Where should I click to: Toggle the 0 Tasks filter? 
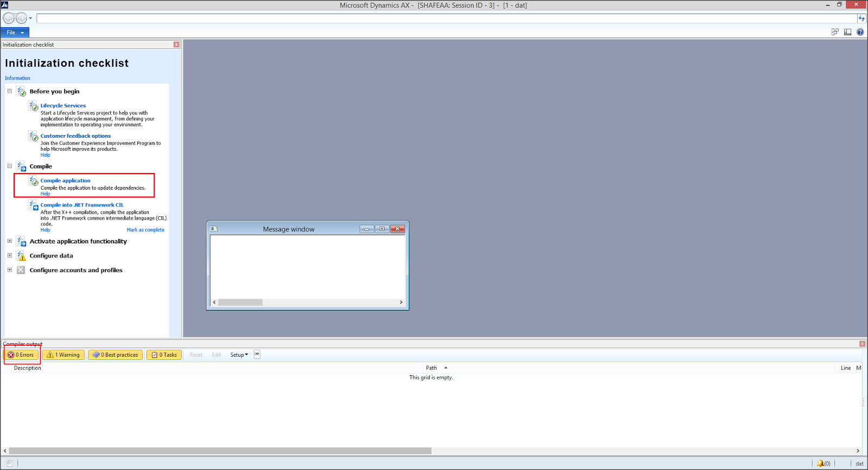(164, 355)
